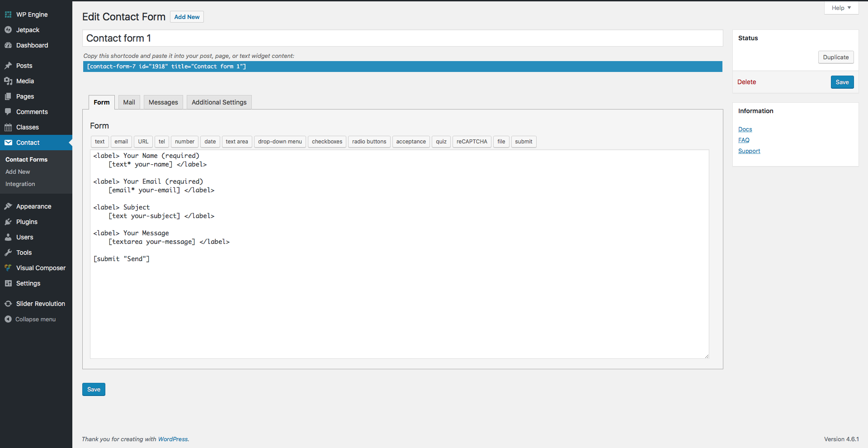Open the Docs link
Viewport: 868px width, 448px height.
[x=745, y=129]
